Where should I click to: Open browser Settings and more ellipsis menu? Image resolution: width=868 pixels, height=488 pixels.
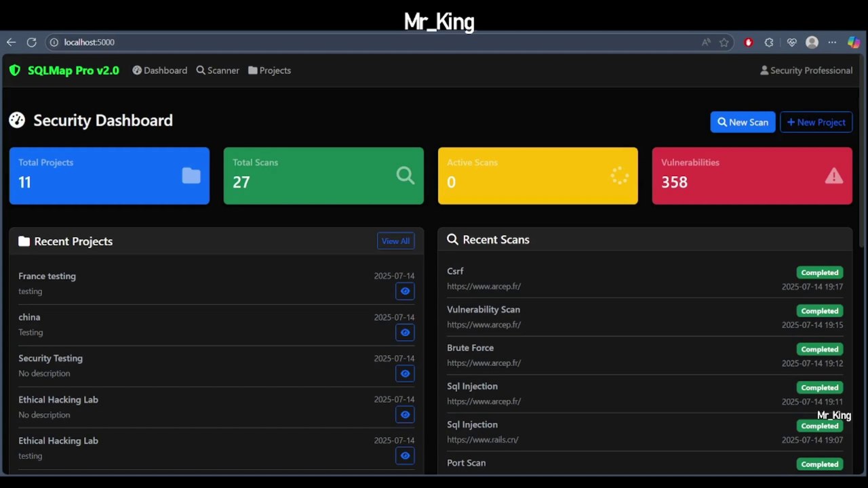pos(832,42)
